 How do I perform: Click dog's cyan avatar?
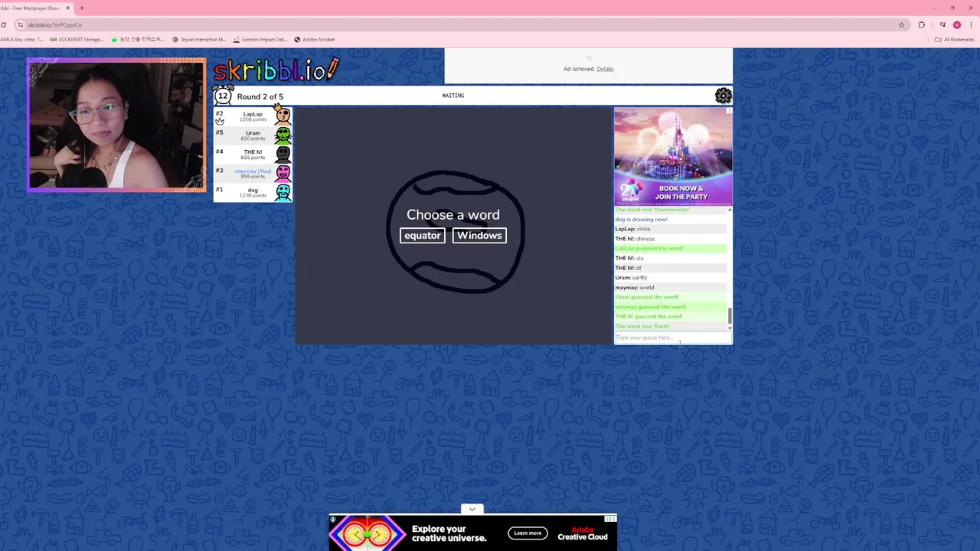[283, 193]
